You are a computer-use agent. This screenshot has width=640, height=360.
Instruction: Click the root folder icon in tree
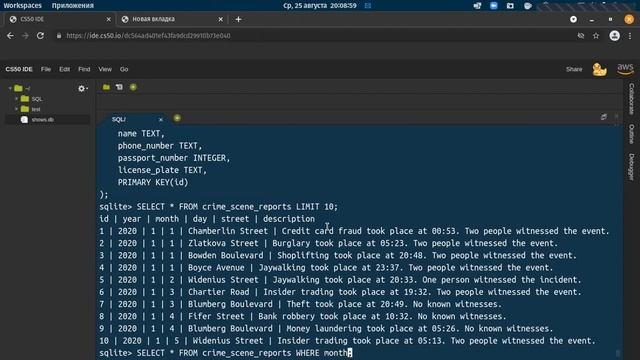[18, 88]
